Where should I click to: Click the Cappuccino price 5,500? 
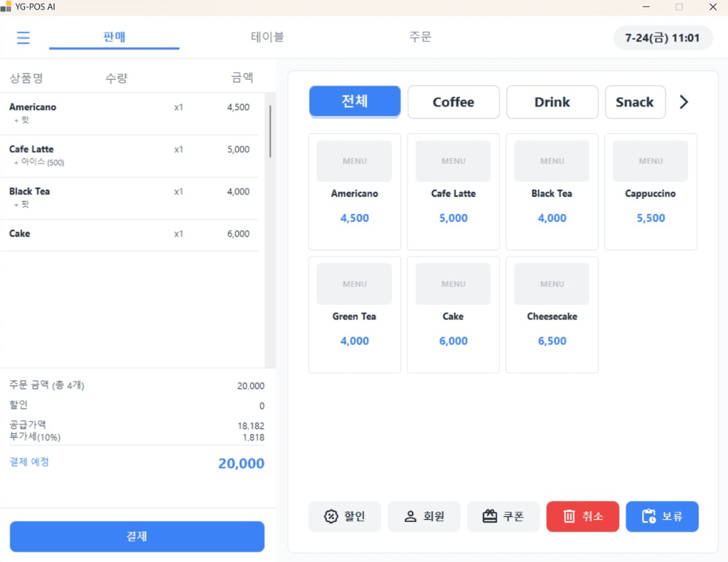click(x=651, y=218)
